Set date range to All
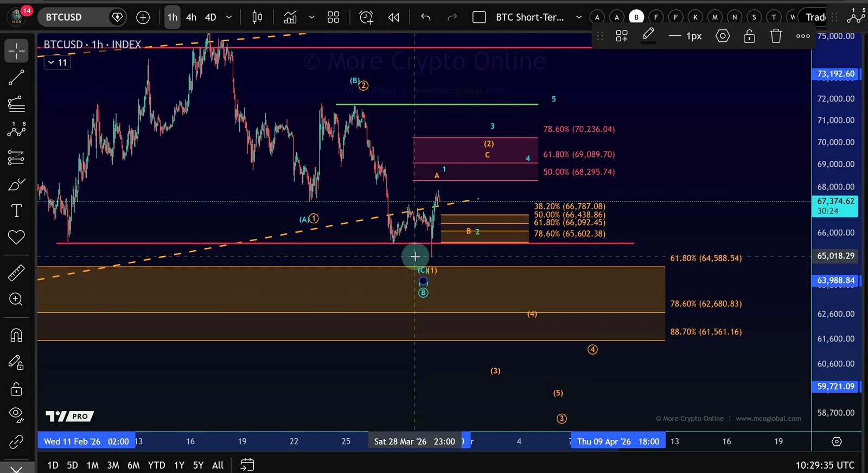 pos(218,465)
